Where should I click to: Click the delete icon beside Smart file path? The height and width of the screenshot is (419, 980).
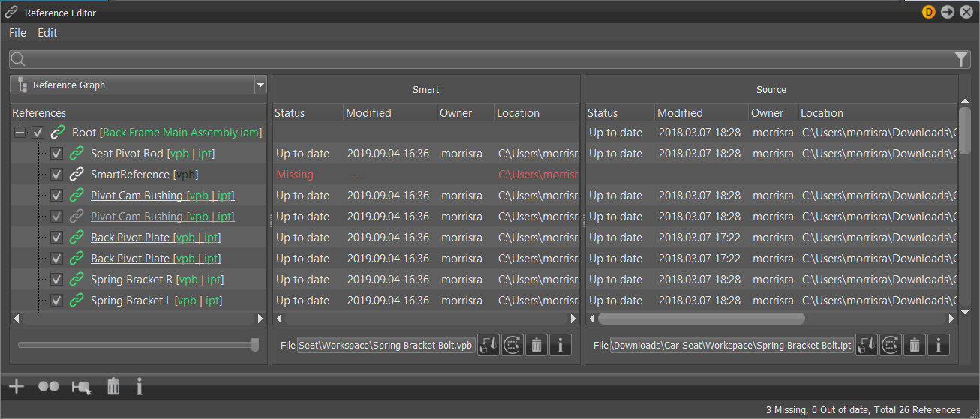[537, 346]
